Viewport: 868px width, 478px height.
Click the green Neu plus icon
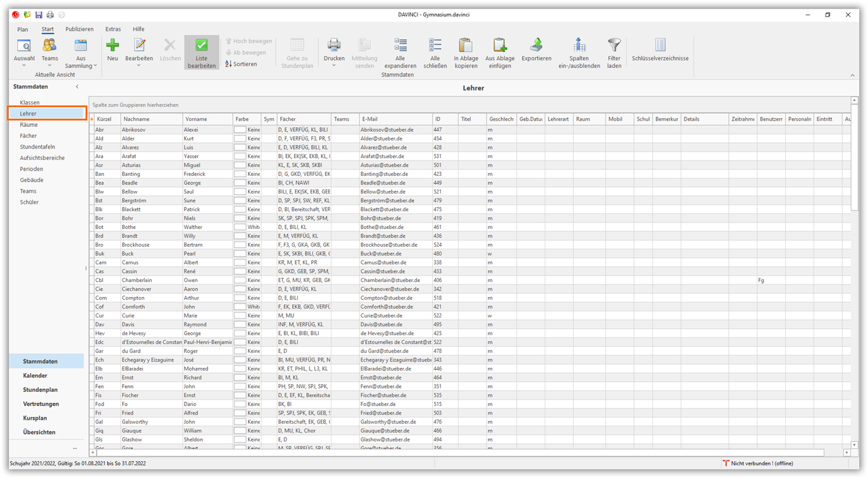point(113,46)
